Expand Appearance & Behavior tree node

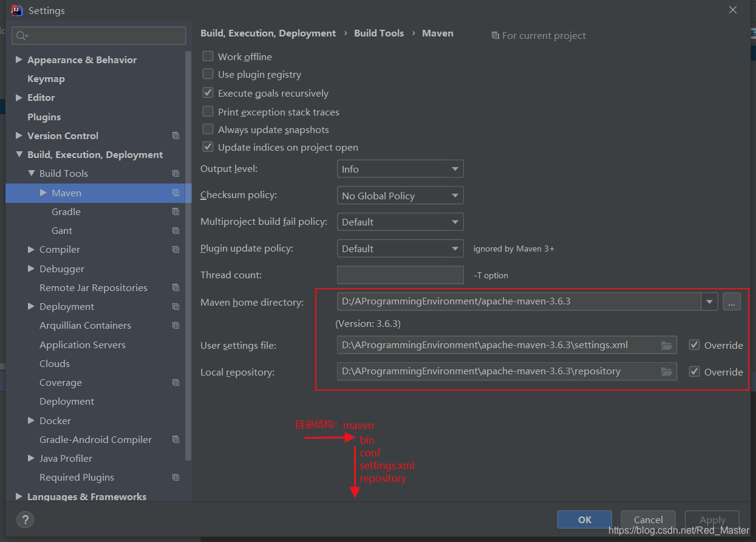(x=19, y=60)
